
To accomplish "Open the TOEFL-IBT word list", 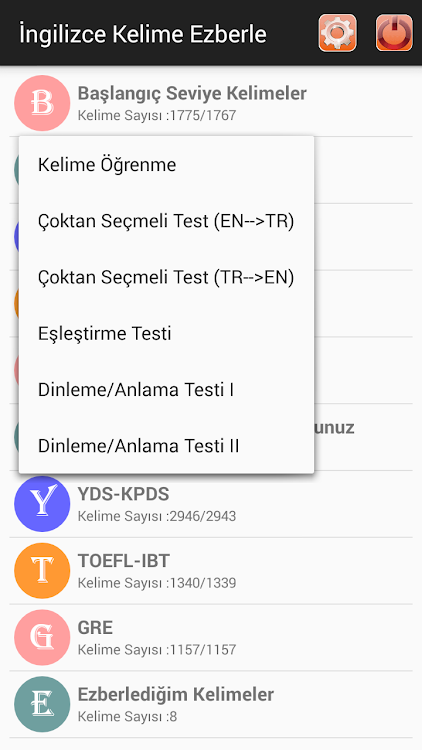I will pos(211,571).
